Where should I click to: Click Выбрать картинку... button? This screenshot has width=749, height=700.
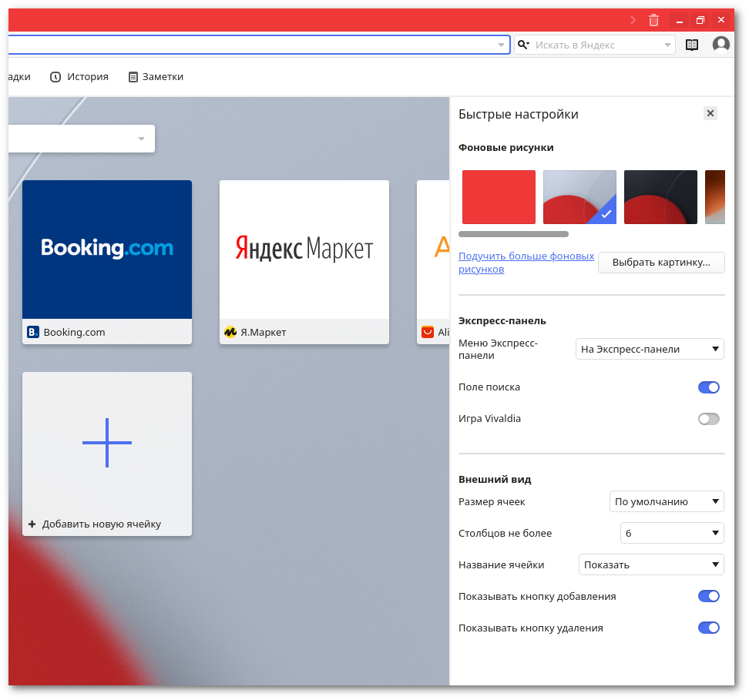pyautogui.click(x=661, y=263)
